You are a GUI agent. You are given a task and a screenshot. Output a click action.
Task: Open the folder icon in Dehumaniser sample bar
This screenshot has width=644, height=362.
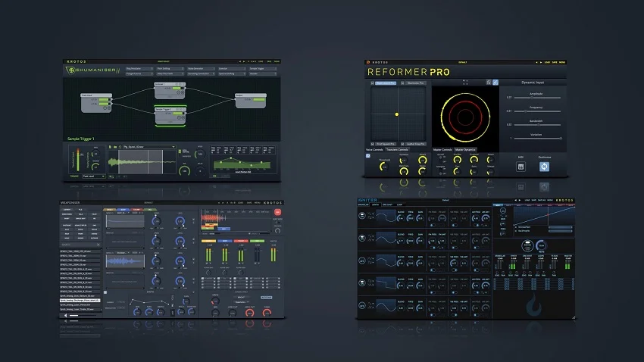click(115, 146)
